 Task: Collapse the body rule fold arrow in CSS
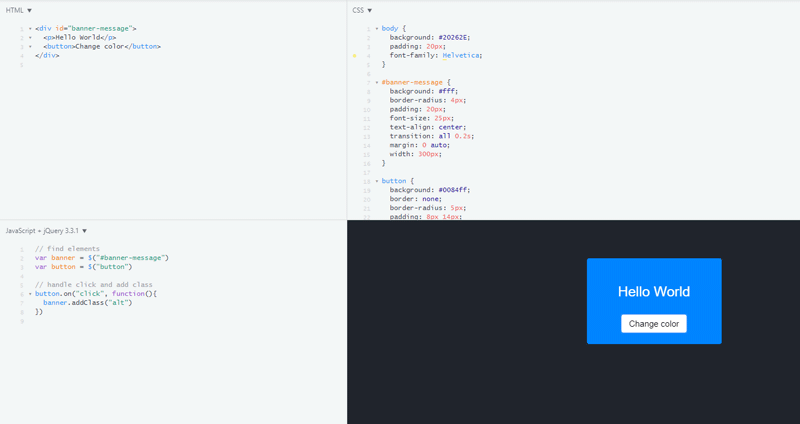click(x=377, y=29)
